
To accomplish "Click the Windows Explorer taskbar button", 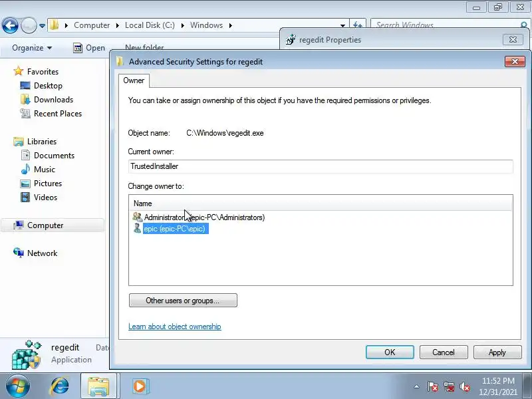I will tap(98, 386).
